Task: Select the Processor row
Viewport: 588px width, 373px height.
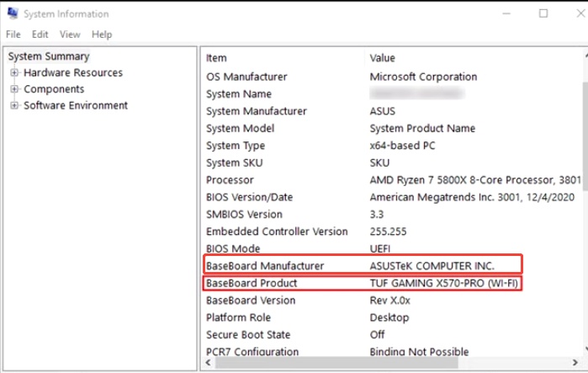Action: [x=393, y=180]
